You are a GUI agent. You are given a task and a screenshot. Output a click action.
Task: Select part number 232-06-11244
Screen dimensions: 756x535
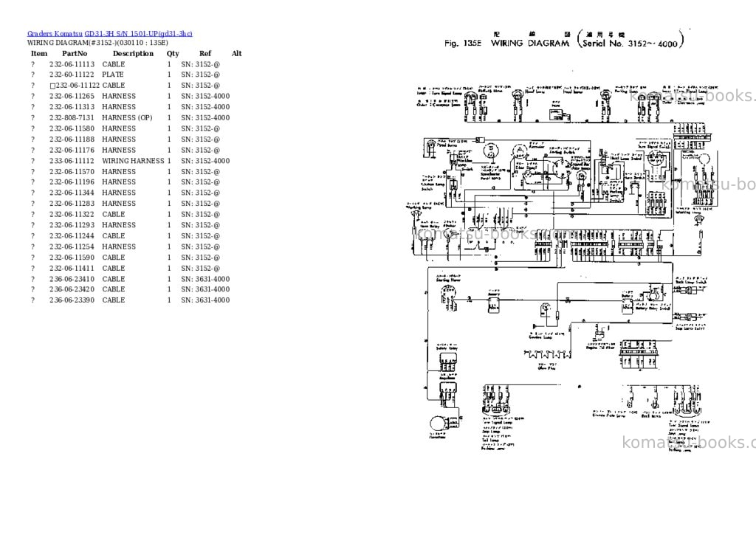pyautogui.click(x=72, y=235)
